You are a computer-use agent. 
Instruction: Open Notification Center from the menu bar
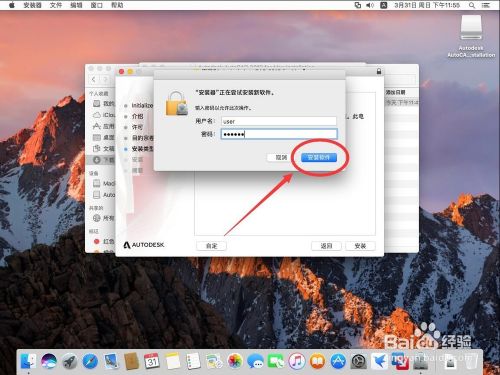[486, 5]
